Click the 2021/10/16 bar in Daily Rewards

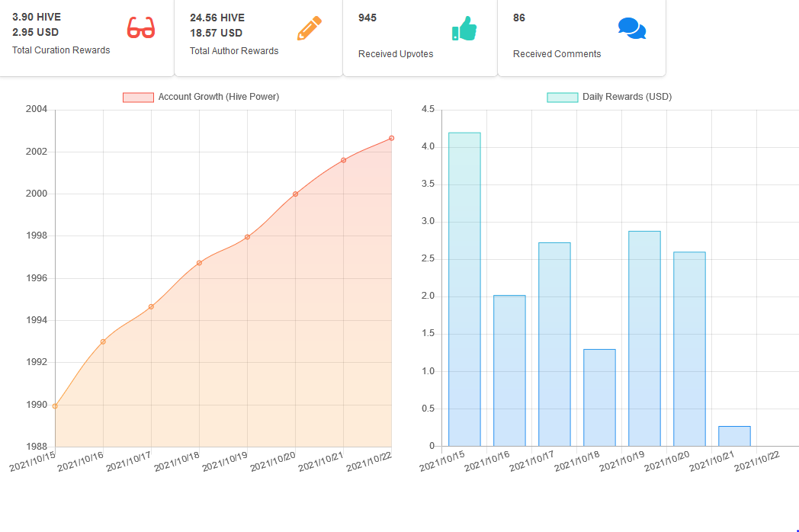[x=509, y=371]
